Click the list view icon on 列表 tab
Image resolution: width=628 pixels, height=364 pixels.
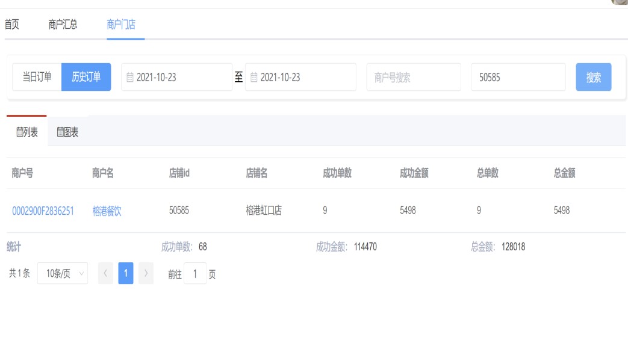point(19,132)
